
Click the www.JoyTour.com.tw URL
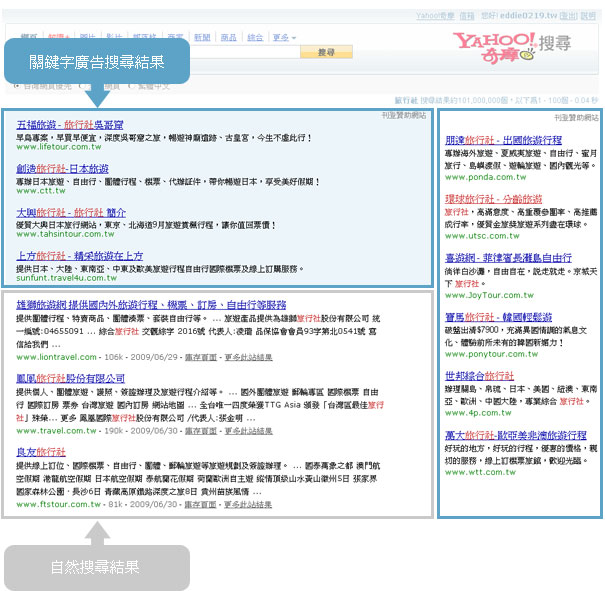(489, 295)
